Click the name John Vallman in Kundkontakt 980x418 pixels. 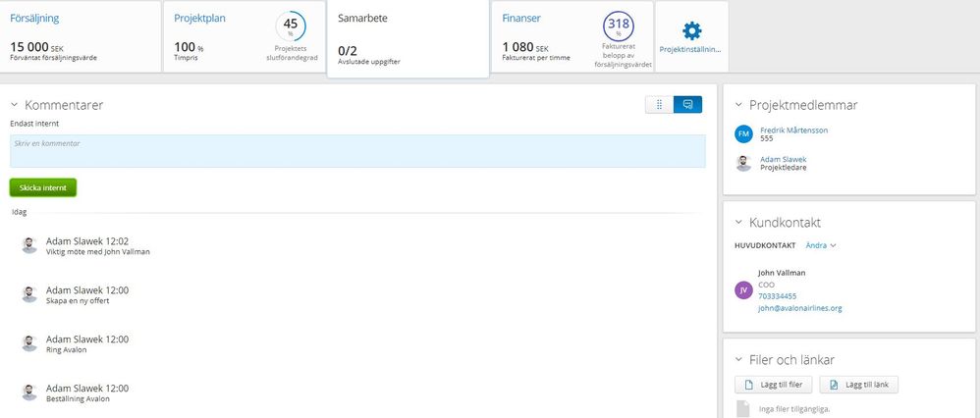tap(782, 273)
